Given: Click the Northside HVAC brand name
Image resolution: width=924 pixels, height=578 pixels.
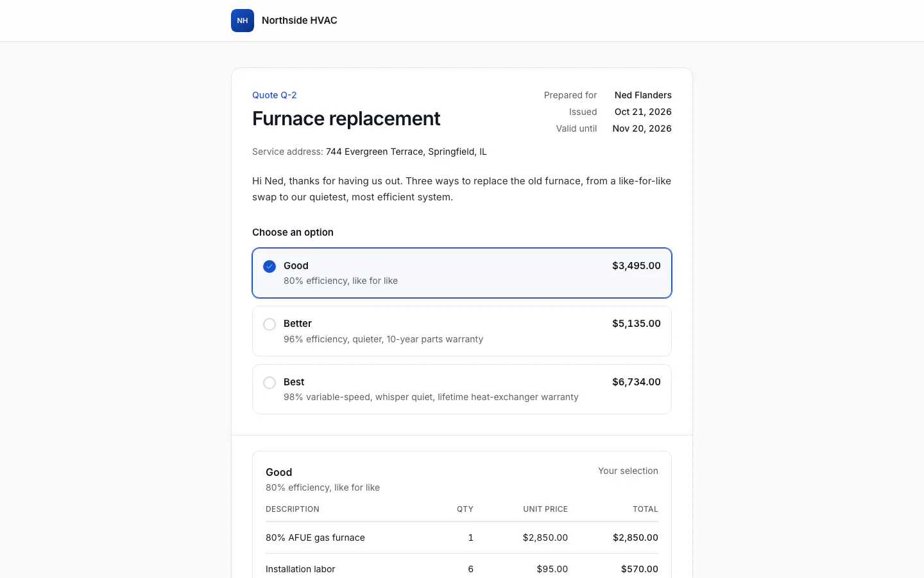Looking at the screenshot, I should [x=300, y=21].
